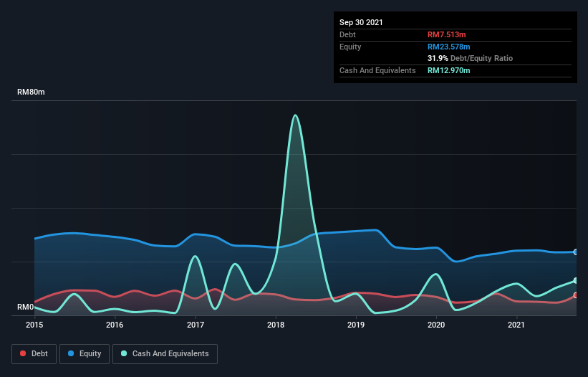Click the RM0 y-axis label
The image size is (588, 377).
(x=25, y=307)
